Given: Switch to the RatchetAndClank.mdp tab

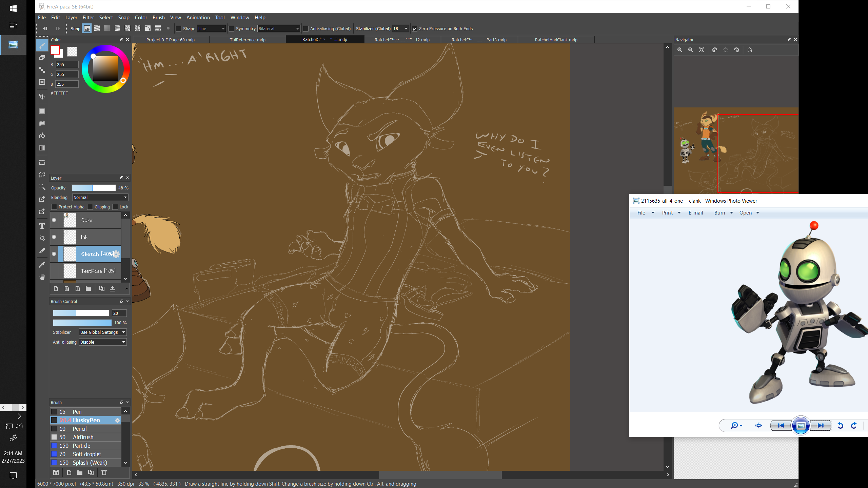Looking at the screenshot, I should coord(556,40).
